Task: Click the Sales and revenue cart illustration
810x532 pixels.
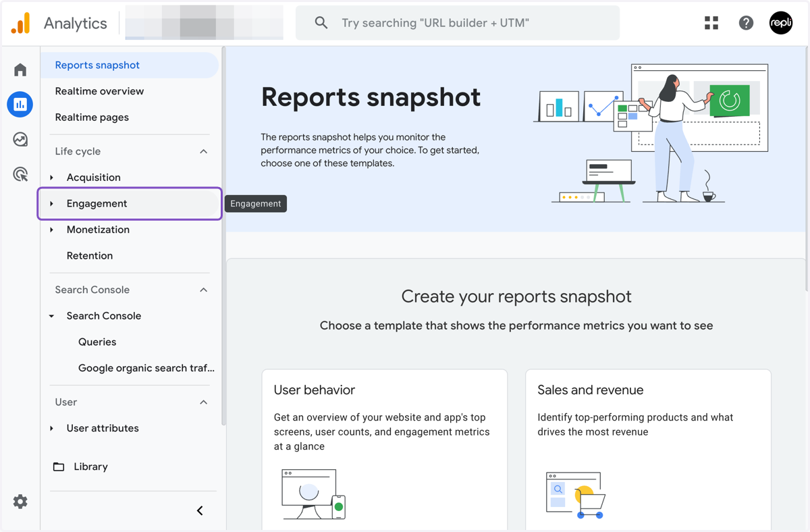Action: 576,496
